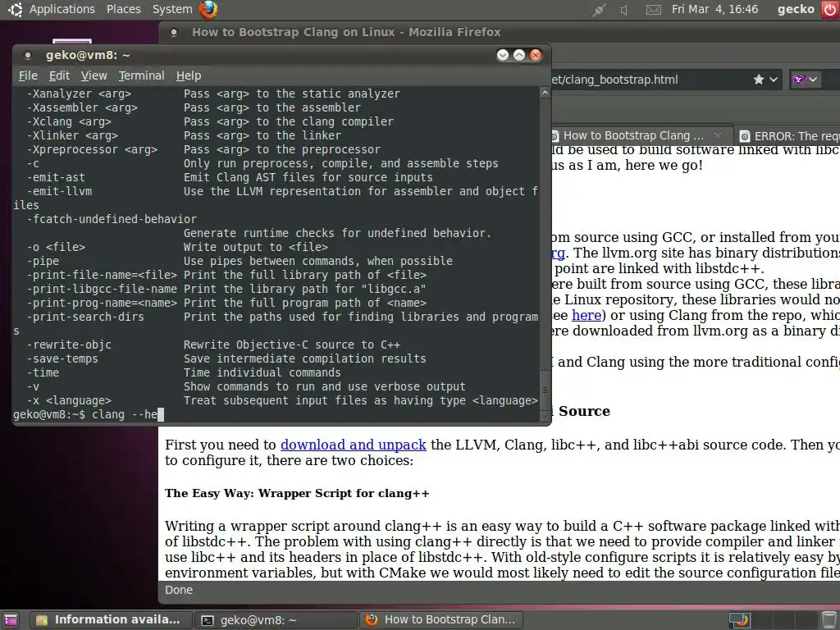Click the 'Source' heading text

click(x=584, y=411)
